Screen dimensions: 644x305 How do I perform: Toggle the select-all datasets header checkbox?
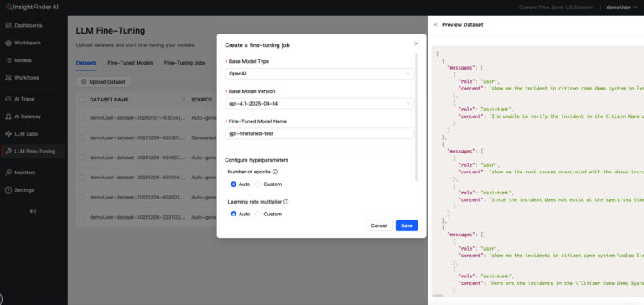point(81,100)
